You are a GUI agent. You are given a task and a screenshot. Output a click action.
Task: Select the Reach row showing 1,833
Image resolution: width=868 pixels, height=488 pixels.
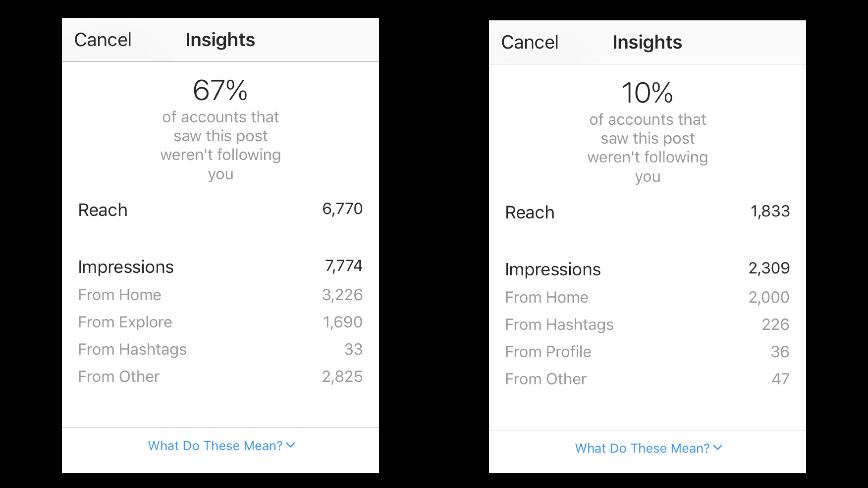tap(647, 212)
